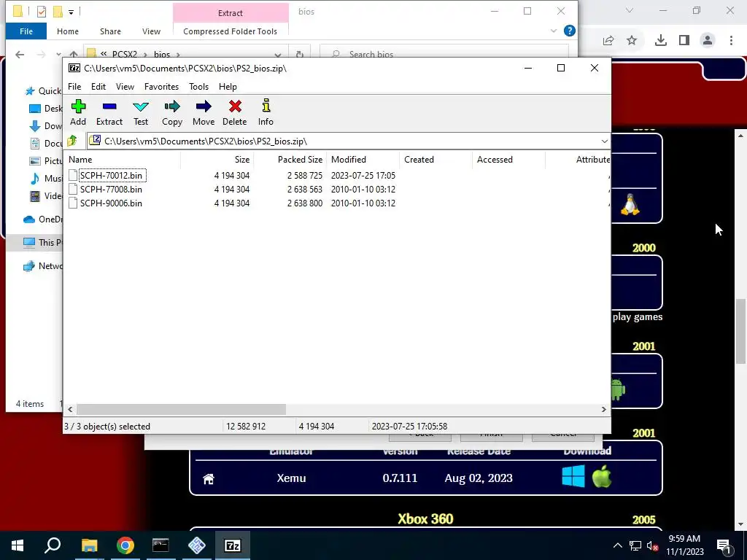Click the Accessed column header
Viewport: 747px width, 560px height.
[x=508, y=160]
